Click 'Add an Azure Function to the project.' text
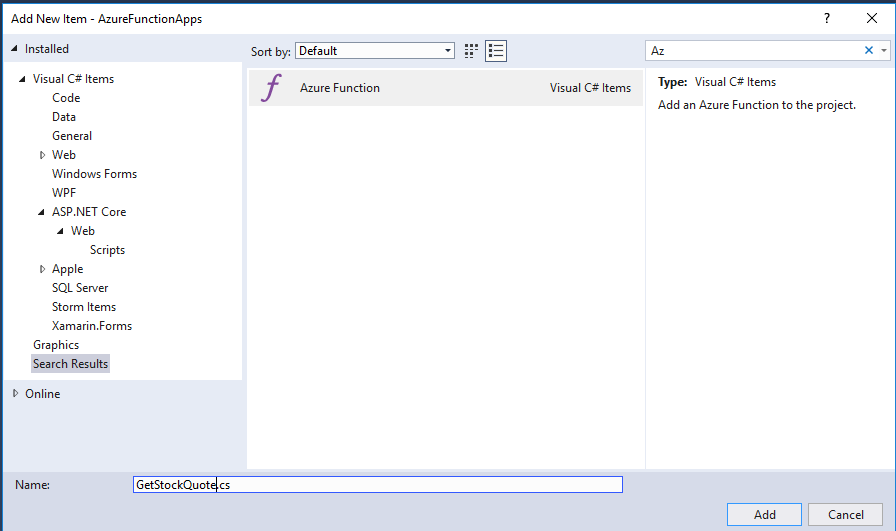This screenshot has width=896, height=531. 757,105
